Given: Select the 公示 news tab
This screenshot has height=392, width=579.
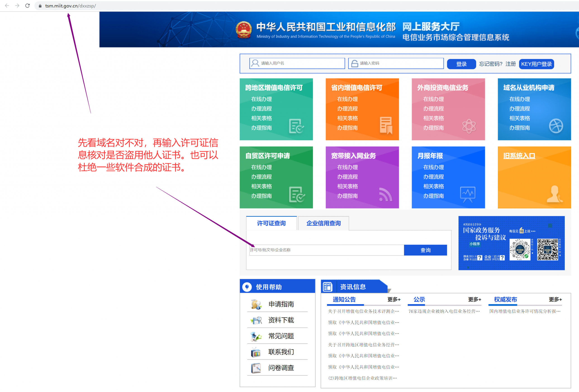Looking at the screenshot, I should (x=419, y=299).
